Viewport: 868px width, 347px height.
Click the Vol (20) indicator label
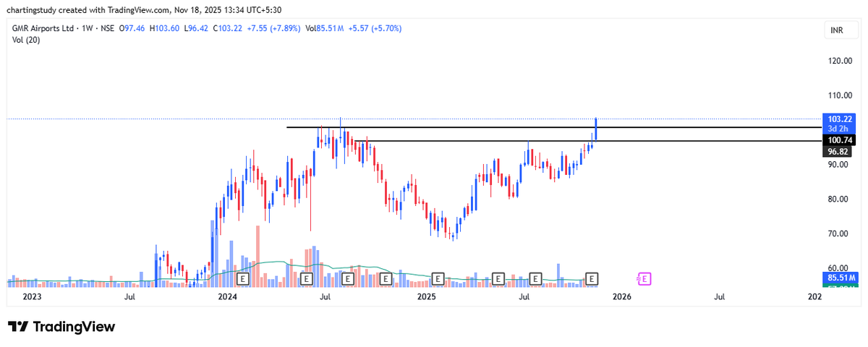point(26,40)
